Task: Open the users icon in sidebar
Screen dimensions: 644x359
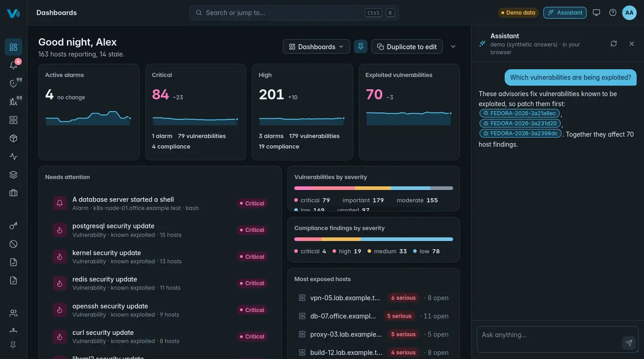Action: [13, 313]
